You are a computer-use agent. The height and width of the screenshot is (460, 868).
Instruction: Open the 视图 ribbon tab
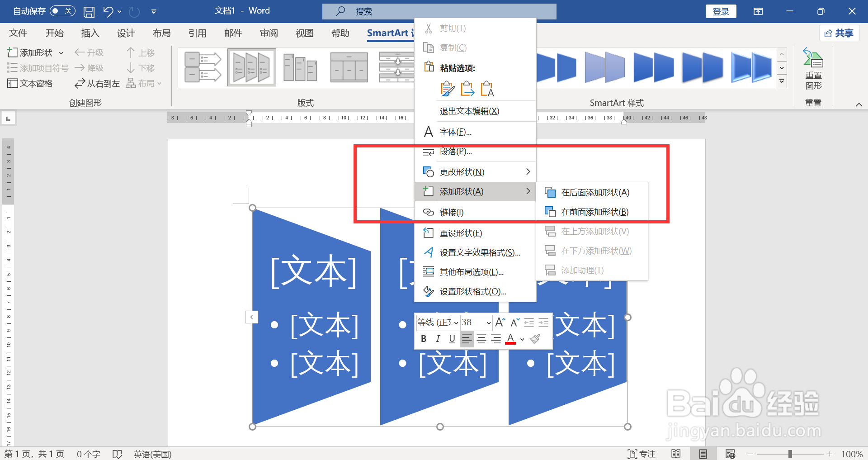[305, 33]
